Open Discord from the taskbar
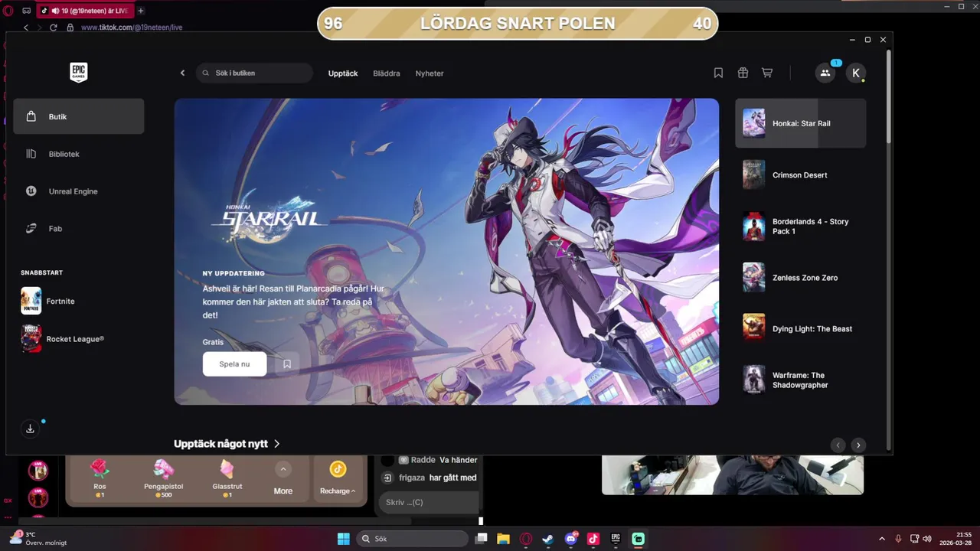The image size is (980, 551). pos(571,539)
